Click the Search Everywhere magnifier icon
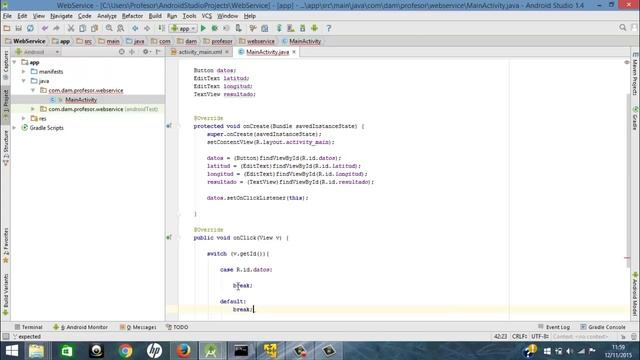640x360 pixels. tap(622, 28)
